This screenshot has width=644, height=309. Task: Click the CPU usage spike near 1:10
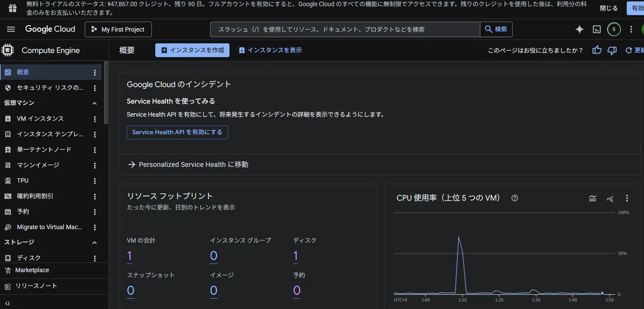[459, 237]
